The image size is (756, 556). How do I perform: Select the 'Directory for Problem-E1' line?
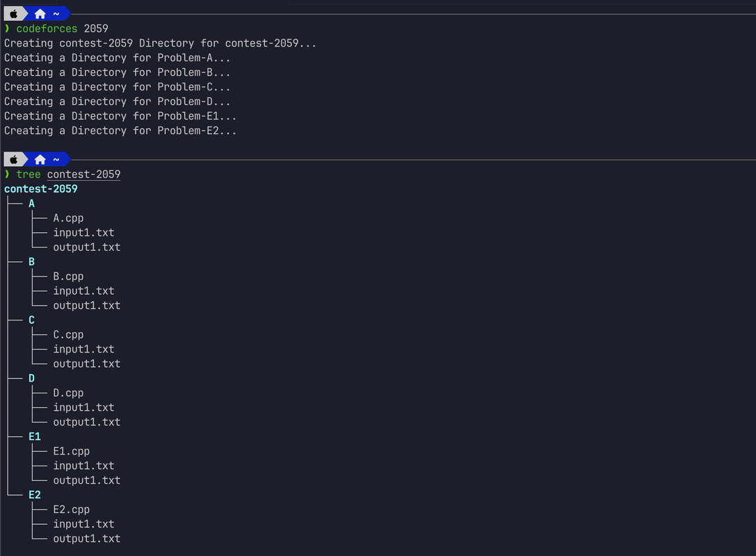tap(120, 116)
